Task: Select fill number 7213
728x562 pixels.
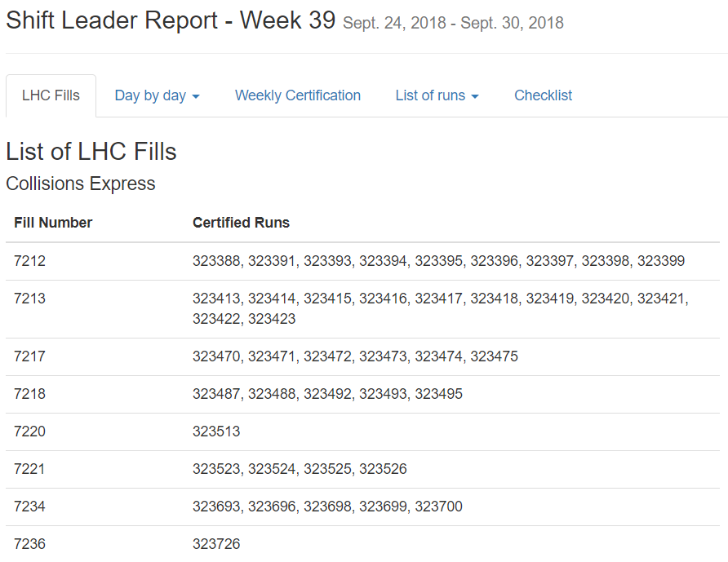Action: (x=29, y=299)
